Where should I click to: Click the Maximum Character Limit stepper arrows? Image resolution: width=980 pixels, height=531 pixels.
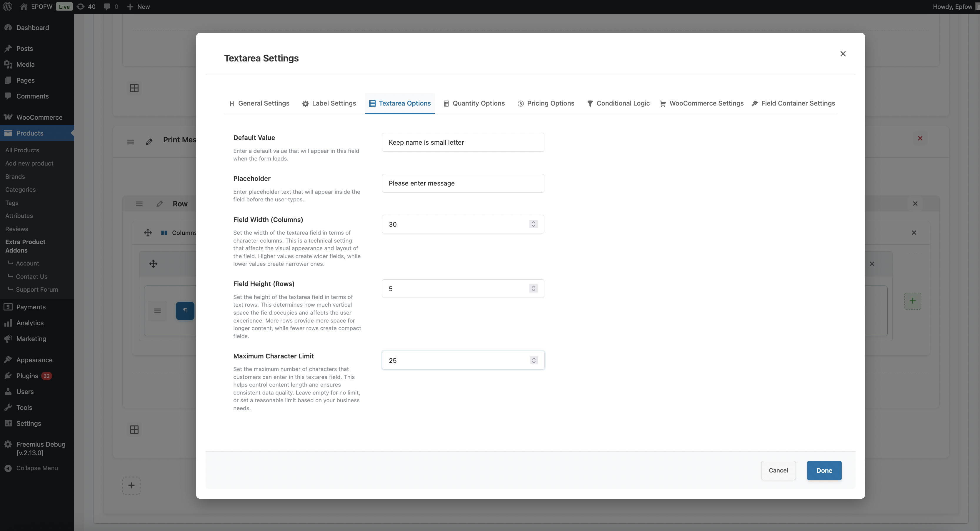point(533,360)
